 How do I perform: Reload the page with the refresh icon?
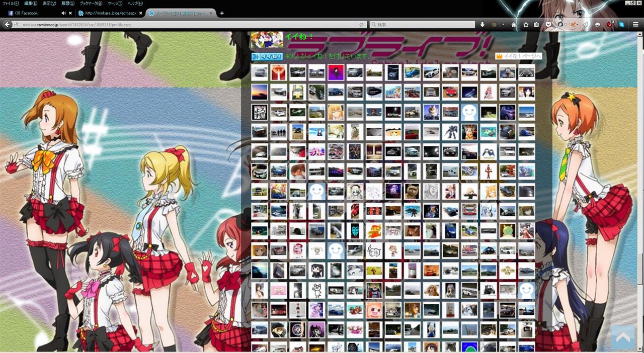pos(361,24)
